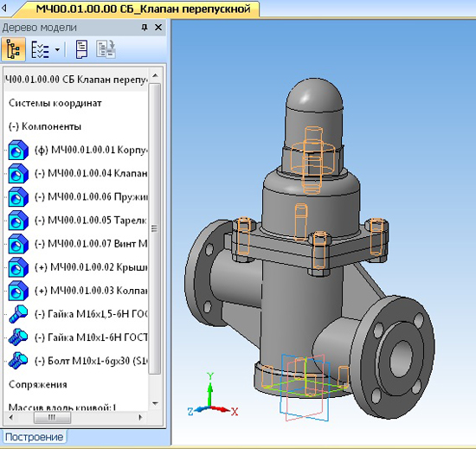The width and height of the screenshot is (476, 449).
Task: Click the part icon of МЧ00.01.00.02 Крышка
Action: [x=18, y=267]
